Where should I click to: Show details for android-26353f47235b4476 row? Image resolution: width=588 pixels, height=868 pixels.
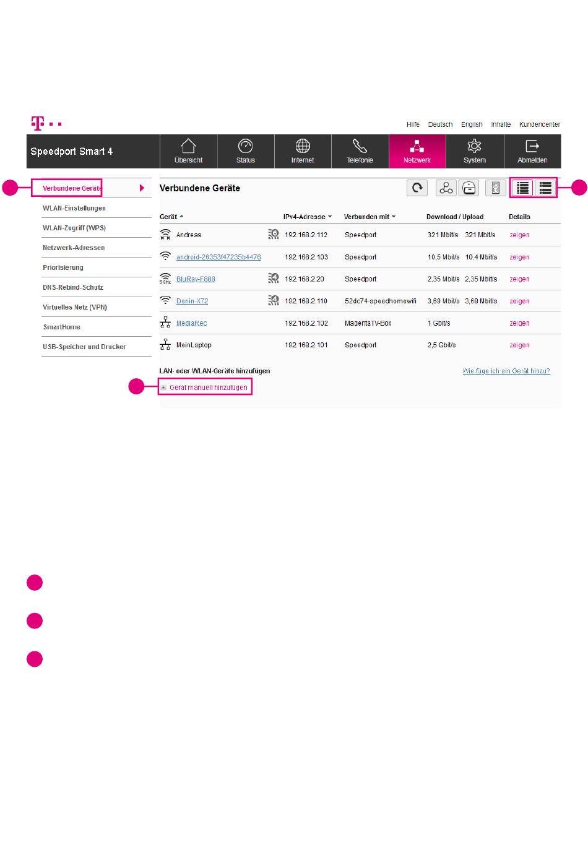coord(519,257)
